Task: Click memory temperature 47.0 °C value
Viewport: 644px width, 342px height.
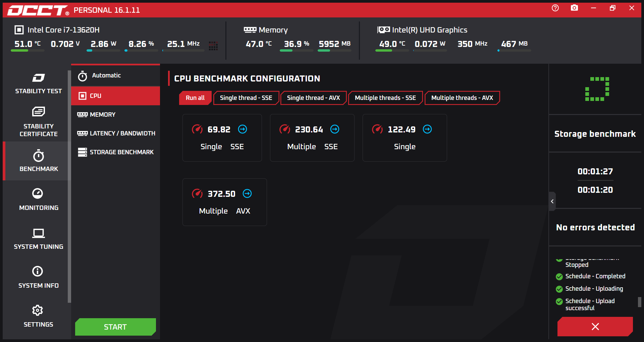Action: pyautogui.click(x=259, y=44)
